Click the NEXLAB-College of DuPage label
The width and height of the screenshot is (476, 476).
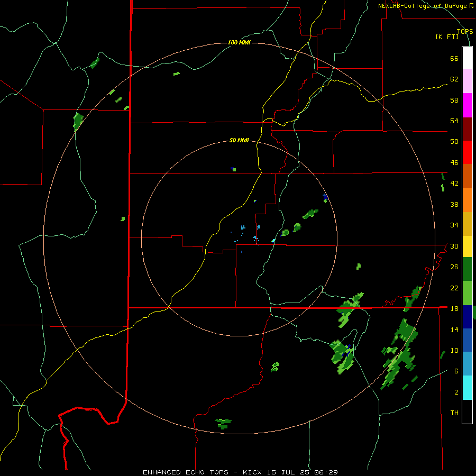(x=426, y=6)
